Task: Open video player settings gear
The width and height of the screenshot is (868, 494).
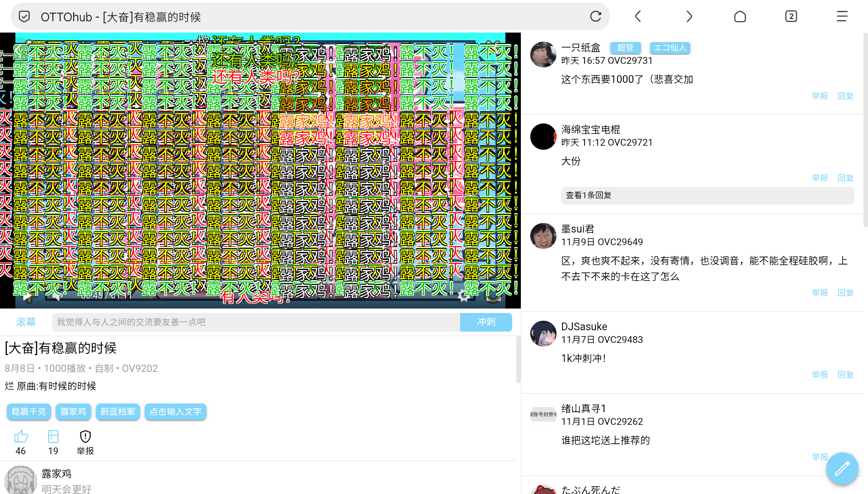Action: (464, 295)
